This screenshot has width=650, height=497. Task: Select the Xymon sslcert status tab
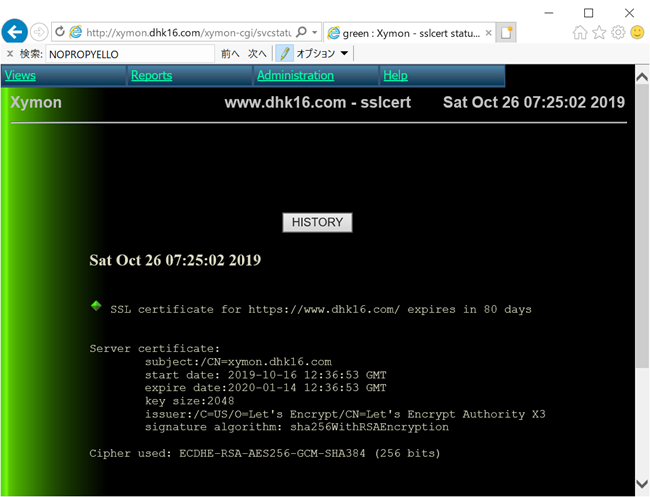tap(410, 33)
